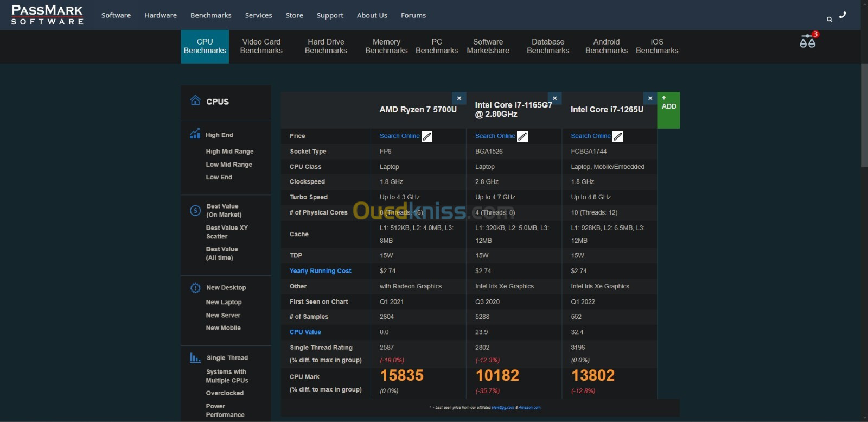868x422 pixels.
Task: Select the PC Benchmarks tab
Action: 437,46
